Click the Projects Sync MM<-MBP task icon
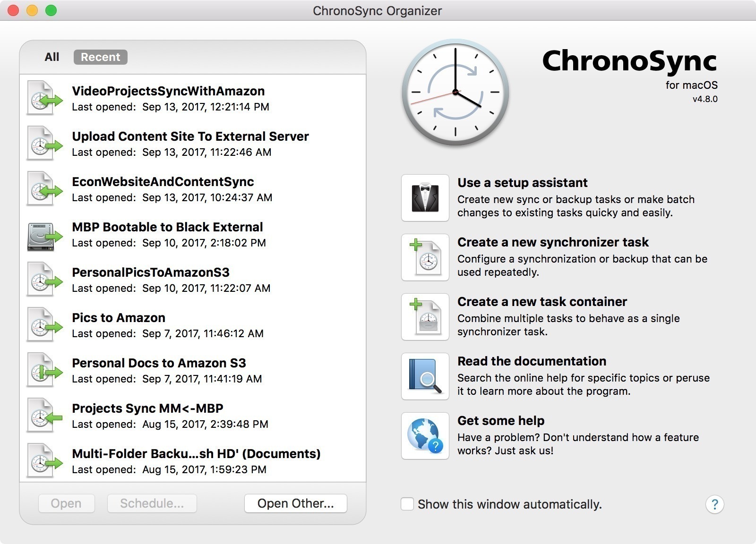 point(44,416)
